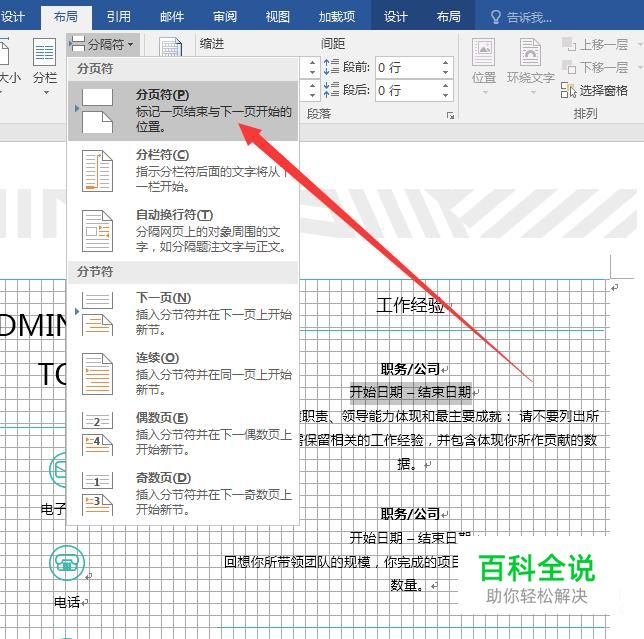Open the 环绕文字 wrap text dropdown
This screenshot has width=644, height=639.
pos(531,66)
